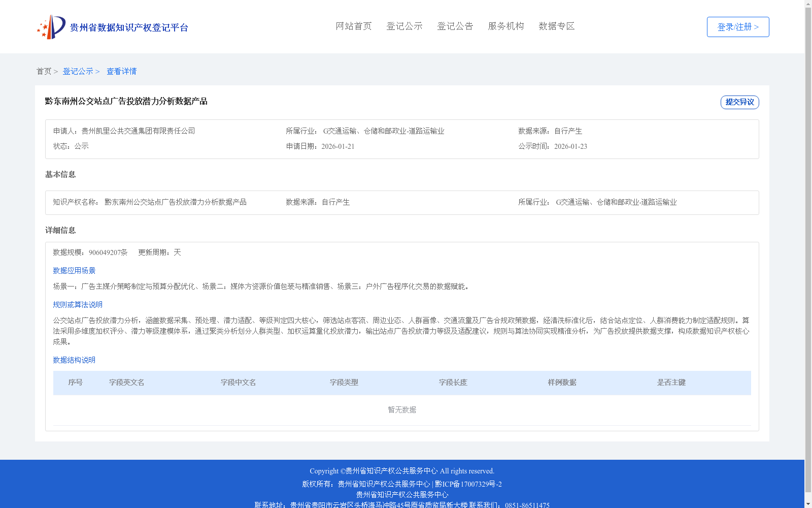Click 知识产权名称 value in basic info

tap(176, 202)
